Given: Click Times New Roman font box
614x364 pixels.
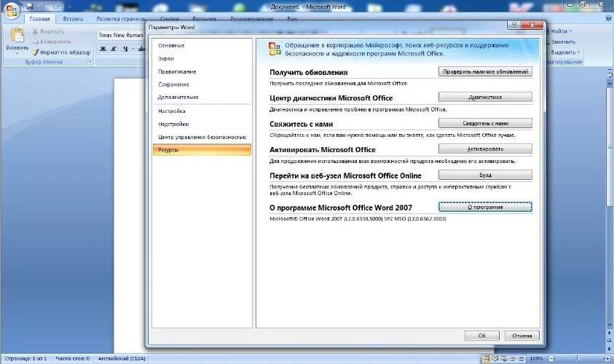Looking at the screenshot, I should click(121, 35).
